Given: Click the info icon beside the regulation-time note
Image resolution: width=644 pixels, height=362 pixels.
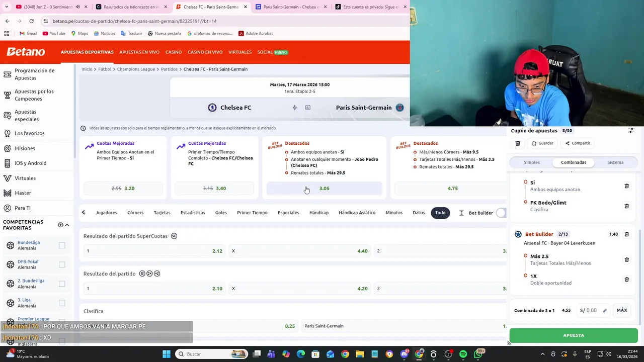Looking at the screenshot, I should pos(83,128).
